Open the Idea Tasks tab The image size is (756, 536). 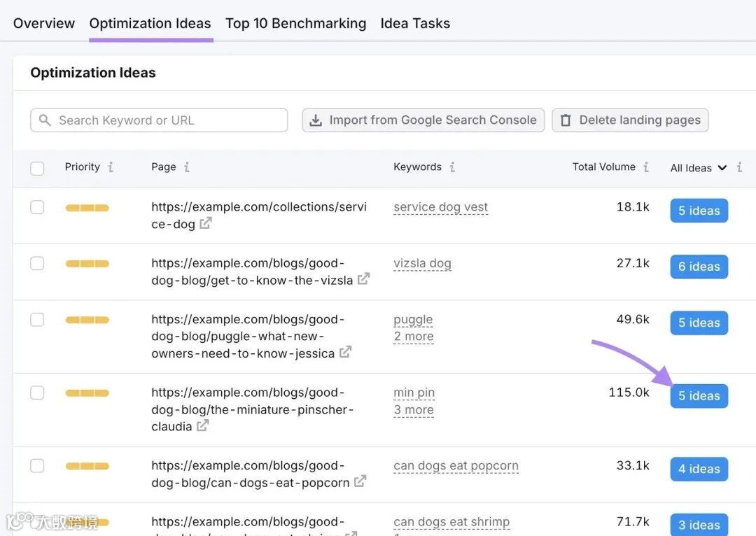coord(415,23)
